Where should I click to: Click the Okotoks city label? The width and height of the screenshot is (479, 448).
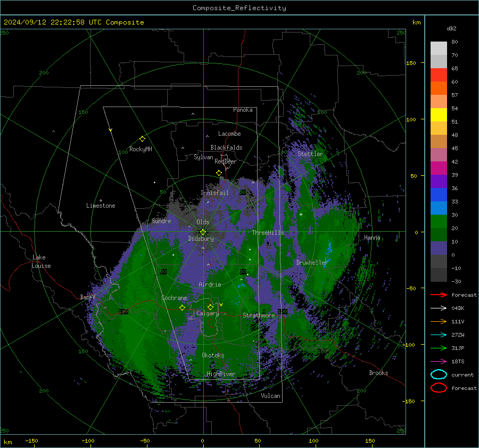(213, 355)
